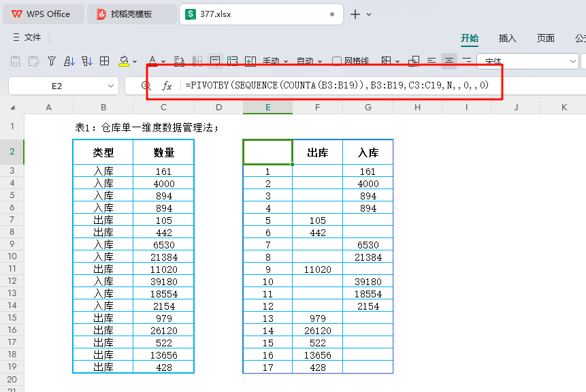586x392 pixels.
Task: Click the paste-as-values clipboard icon
Action: pyautogui.click(x=16, y=61)
